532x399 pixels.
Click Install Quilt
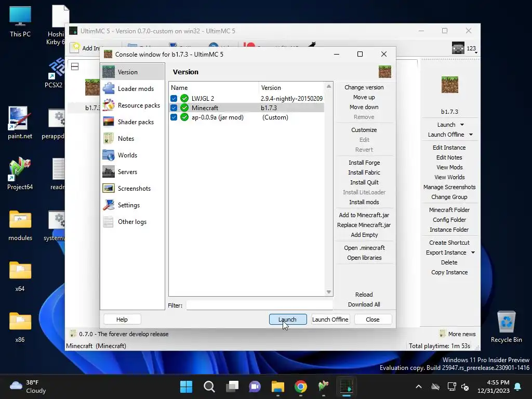[x=364, y=182]
